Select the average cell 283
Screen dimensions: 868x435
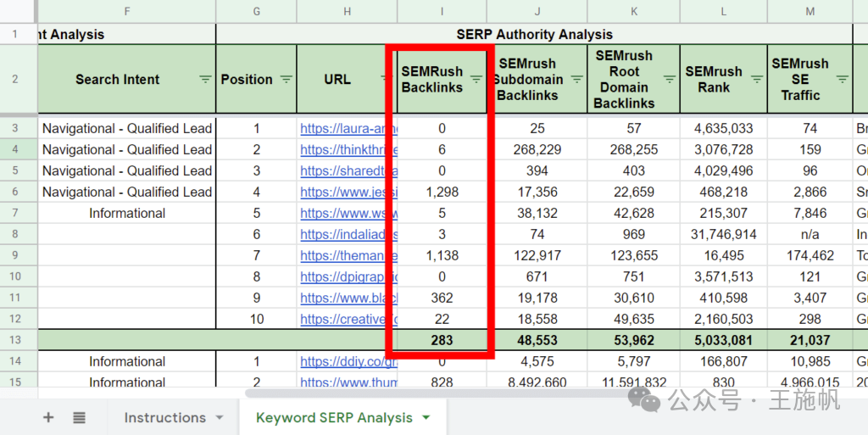442,340
